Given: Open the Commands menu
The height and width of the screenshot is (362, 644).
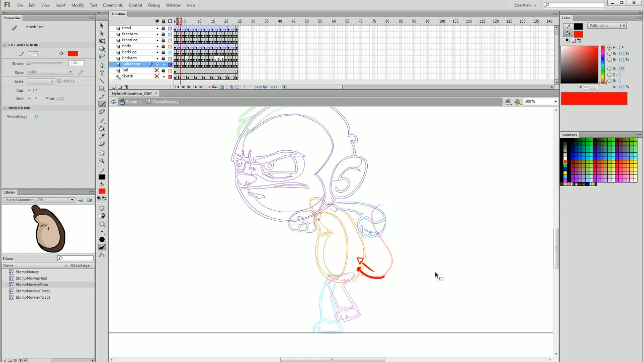Looking at the screenshot, I should tap(113, 5).
